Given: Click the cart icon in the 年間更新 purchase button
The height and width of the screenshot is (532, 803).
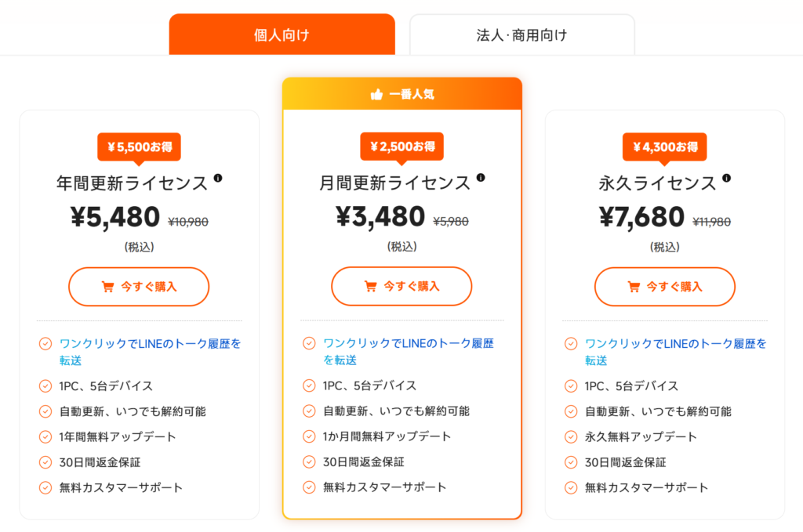Looking at the screenshot, I should click(x=110, y=286).
